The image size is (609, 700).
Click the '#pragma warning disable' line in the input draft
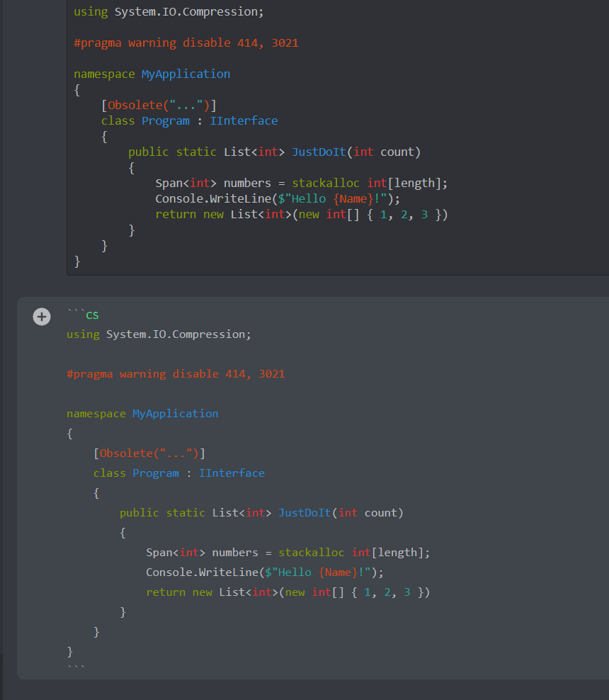click(x=176, y=373)
